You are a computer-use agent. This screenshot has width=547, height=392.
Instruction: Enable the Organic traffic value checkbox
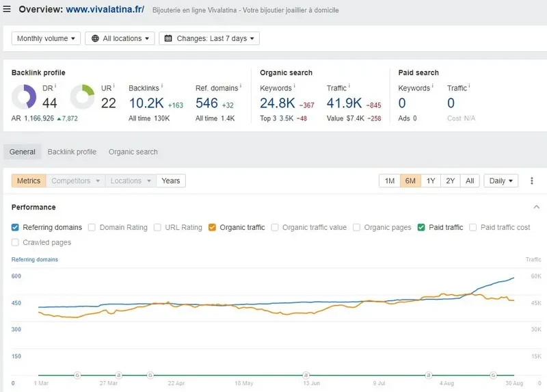(x=275, y=228)
